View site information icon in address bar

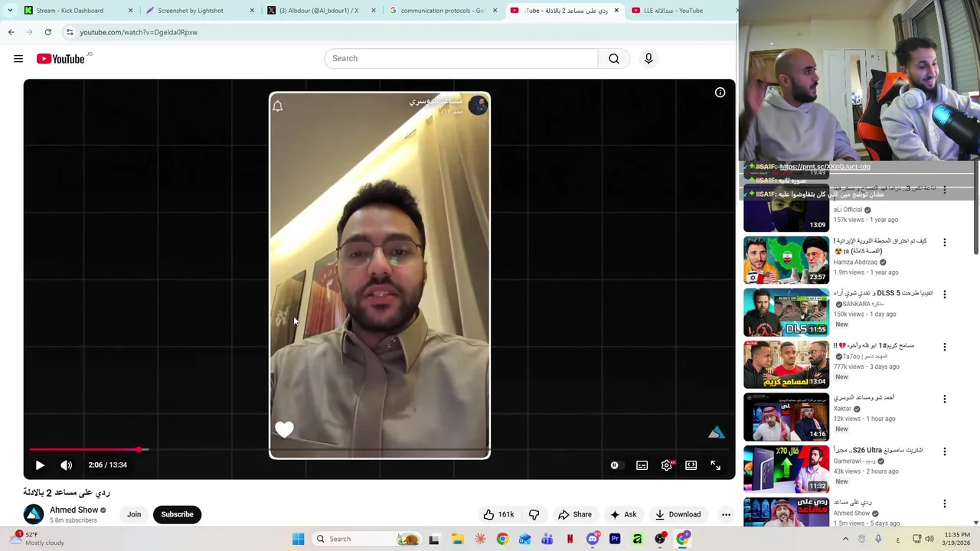[70, 32]
